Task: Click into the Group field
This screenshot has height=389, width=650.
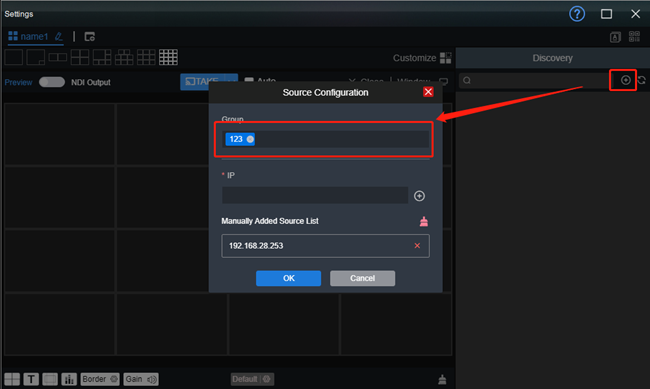Action: [325, 139]
